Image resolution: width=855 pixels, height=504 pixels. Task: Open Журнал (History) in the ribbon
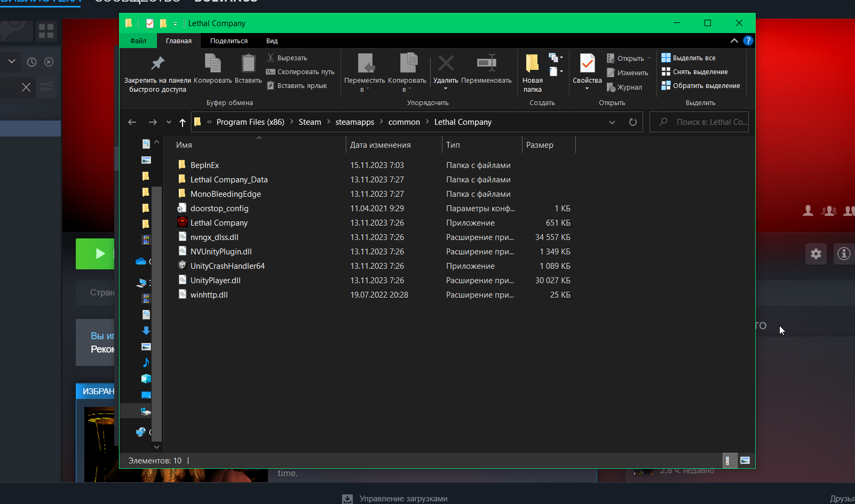[x=624, y=87]
